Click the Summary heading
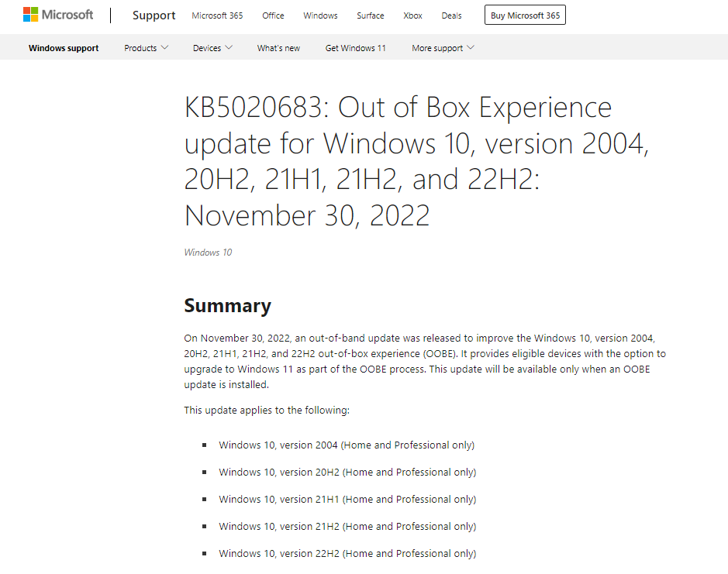Viewport: 728px width, 574px height. 227,305
